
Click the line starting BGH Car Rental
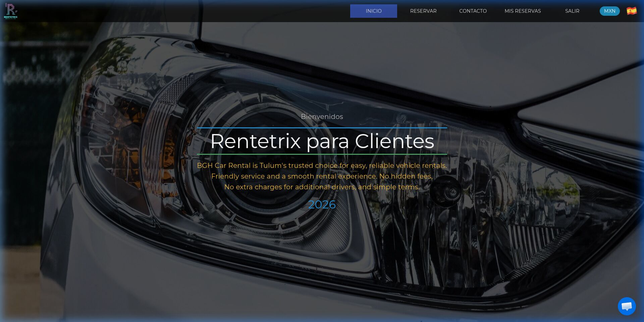(x=322, y=166)
